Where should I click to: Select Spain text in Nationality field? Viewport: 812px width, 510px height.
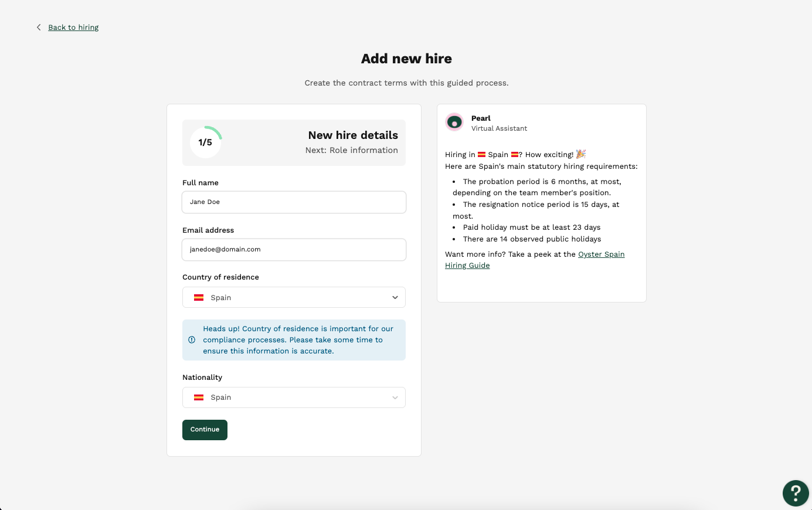(x=221, y=397)
